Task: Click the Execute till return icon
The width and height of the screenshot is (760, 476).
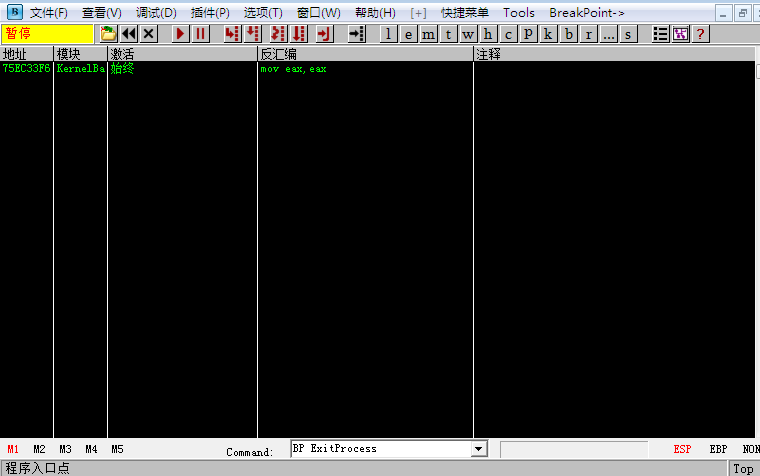Action: pos(323,34)
